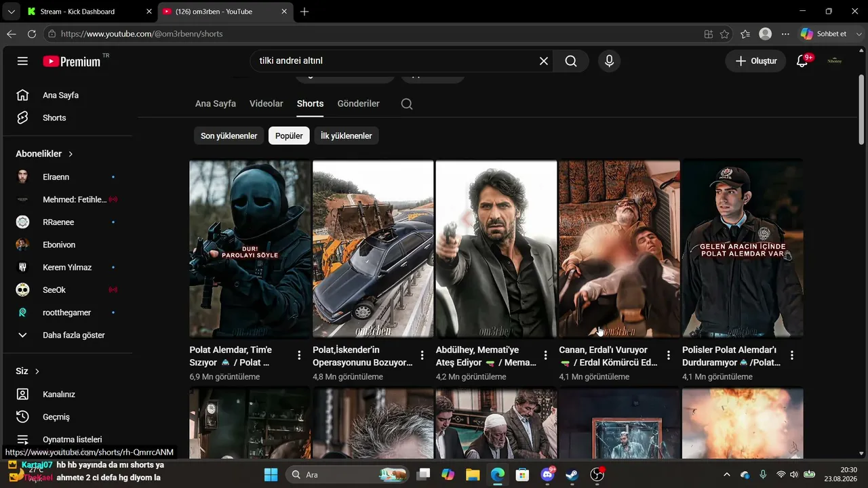Go back with the browser back arrow

point(12,34)
